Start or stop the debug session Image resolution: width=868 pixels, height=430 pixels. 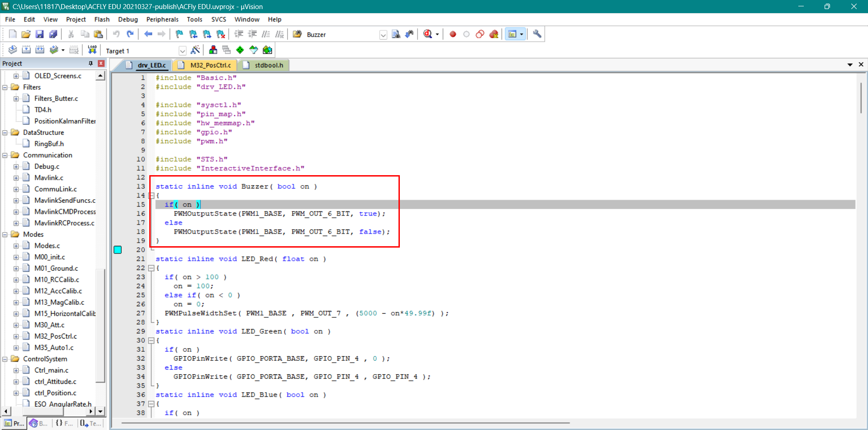pyautogui.click(x=428, y=34)
